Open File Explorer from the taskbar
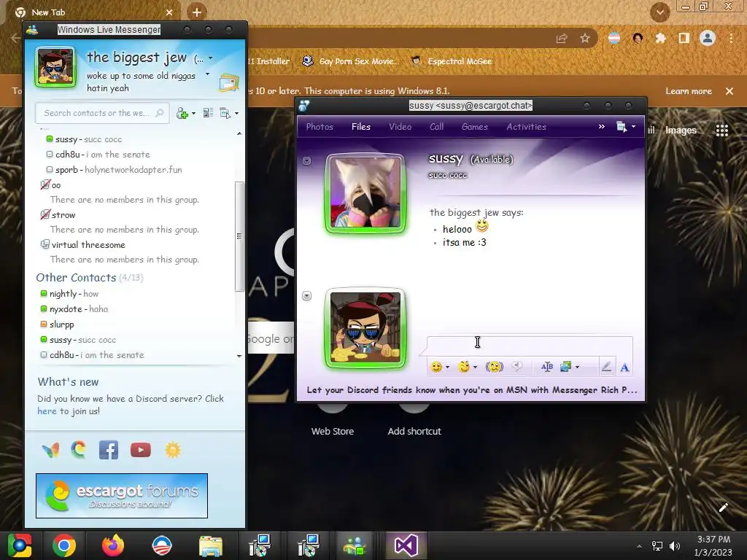 coord(211,545)
